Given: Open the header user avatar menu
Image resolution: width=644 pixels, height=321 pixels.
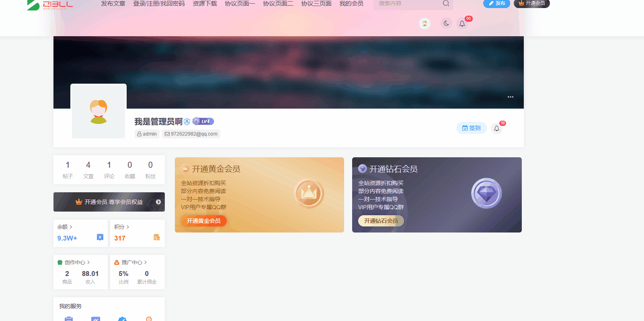Looking at the screenshot, I should point(425,24).
